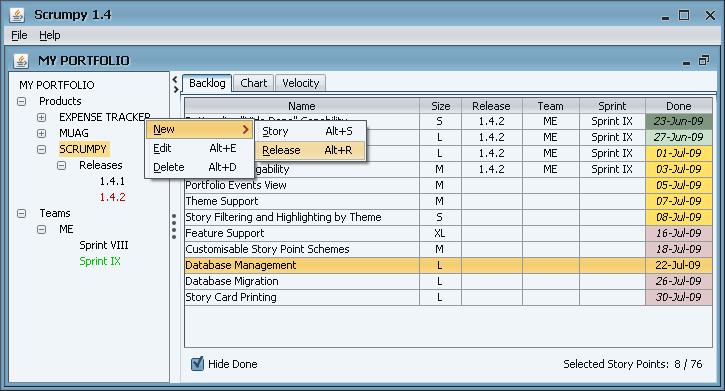
Task: Sort by the Team column header
Action: point(550,106)
